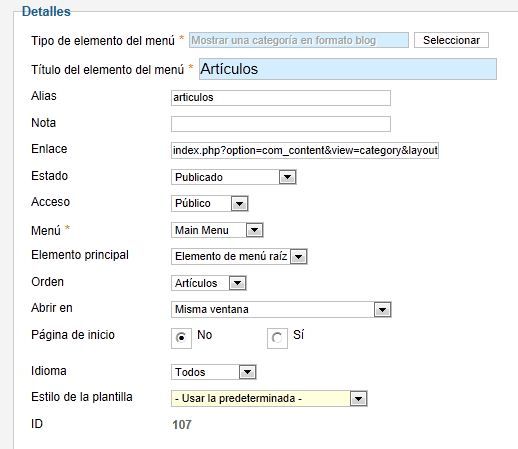The image size is (518, 449).
Task: Open the Elemento principal dropdown
Action: (x=239, y=256)
